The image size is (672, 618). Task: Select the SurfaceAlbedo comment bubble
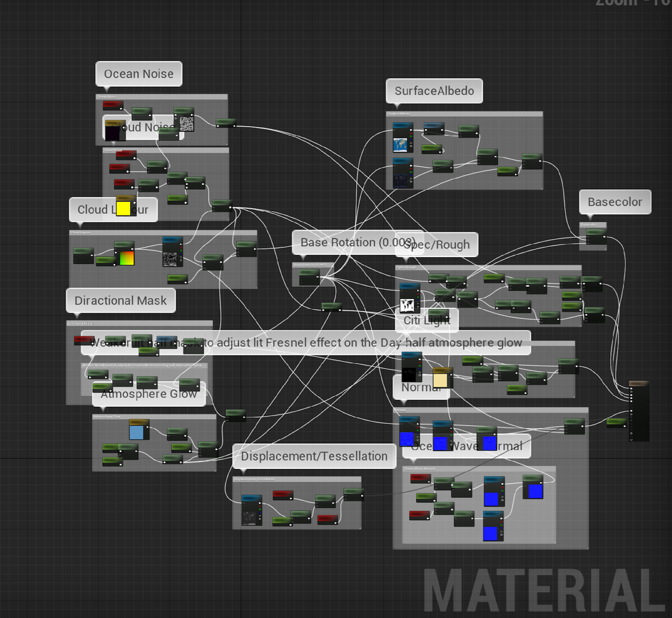tap(434, 91)
